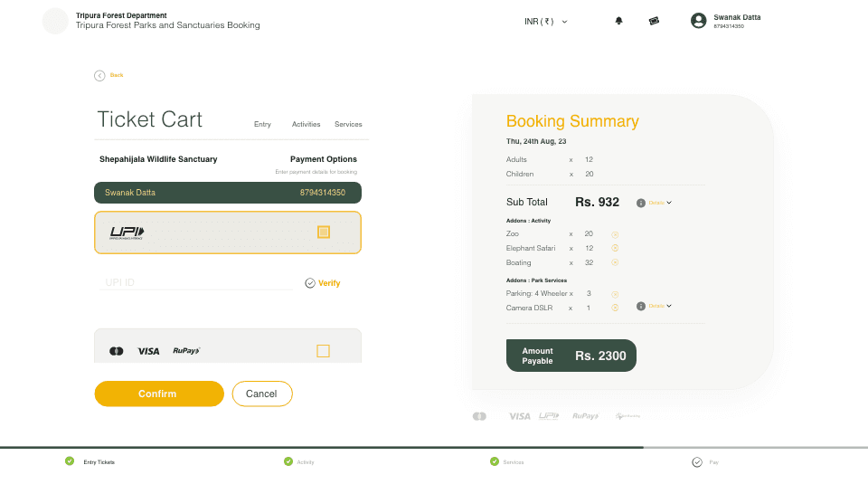This screenshot has height=484, width=868.
Task: Open the Swanak Datta profile avatar
Action: [699, 21]
